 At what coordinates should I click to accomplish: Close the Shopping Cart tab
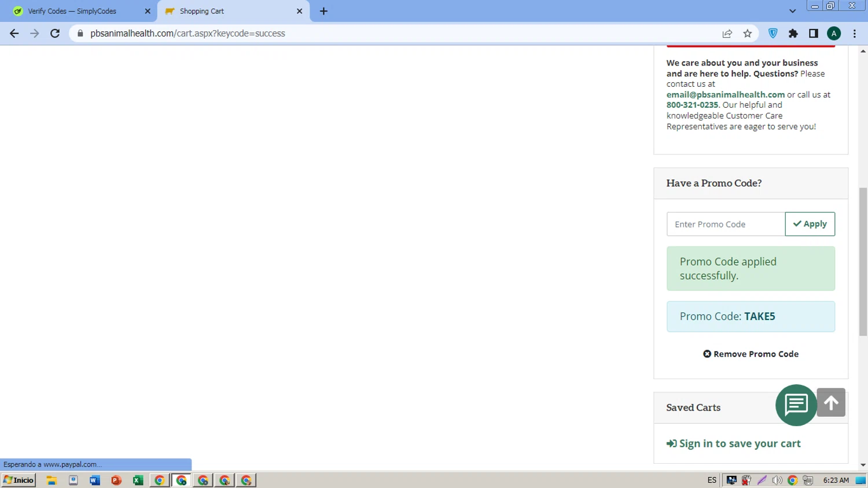(299, 11)
